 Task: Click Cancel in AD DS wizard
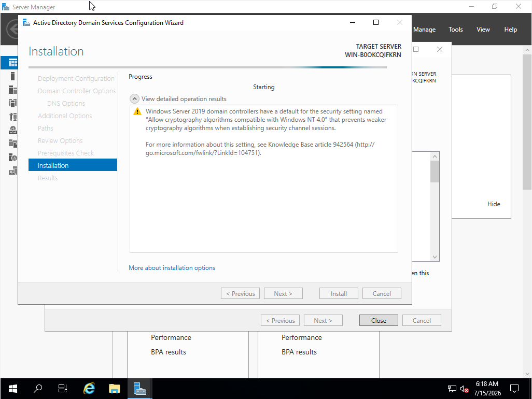click(382, 294)
